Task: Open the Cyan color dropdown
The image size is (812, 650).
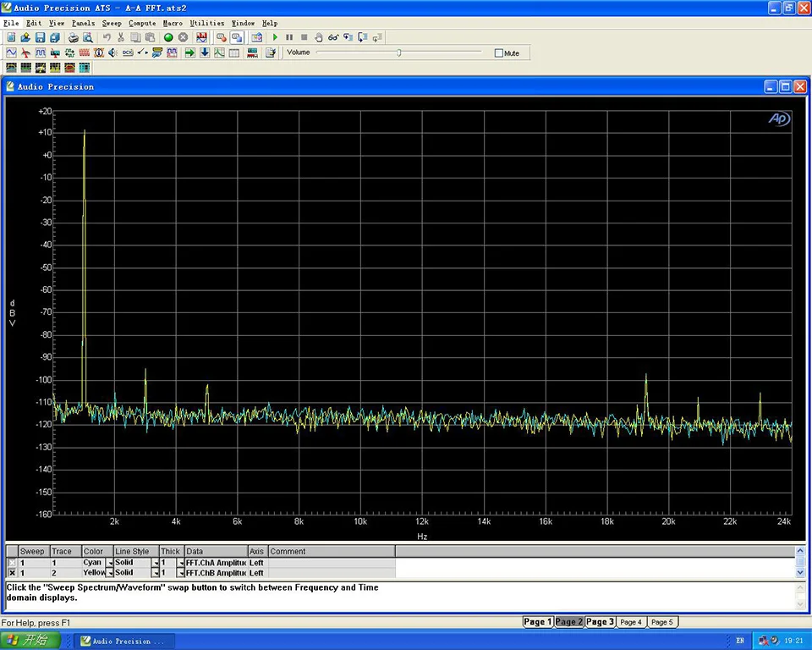Action: [x=110, y=563]
